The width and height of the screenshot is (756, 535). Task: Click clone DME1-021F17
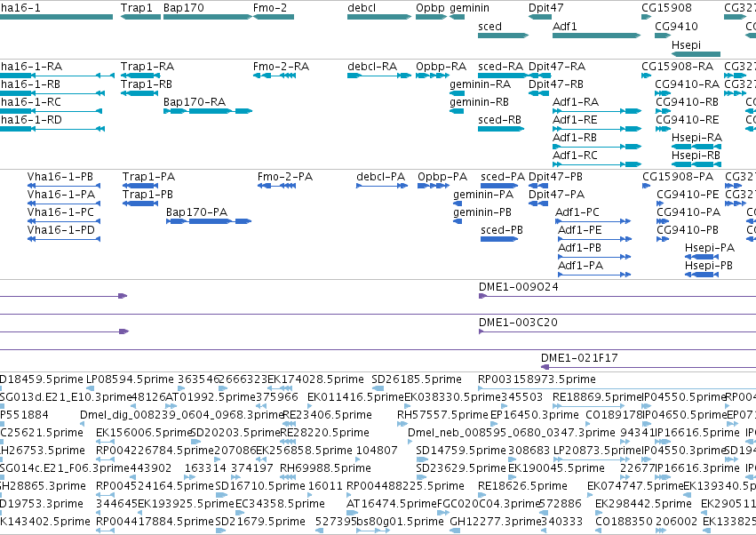pos(649,367)
